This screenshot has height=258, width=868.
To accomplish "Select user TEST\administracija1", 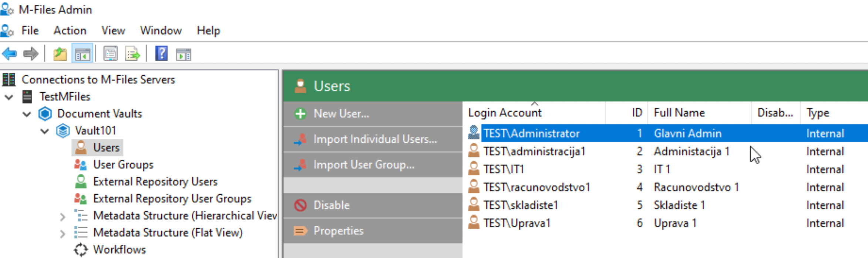I will pyautogui.click(x=534, y=151).
